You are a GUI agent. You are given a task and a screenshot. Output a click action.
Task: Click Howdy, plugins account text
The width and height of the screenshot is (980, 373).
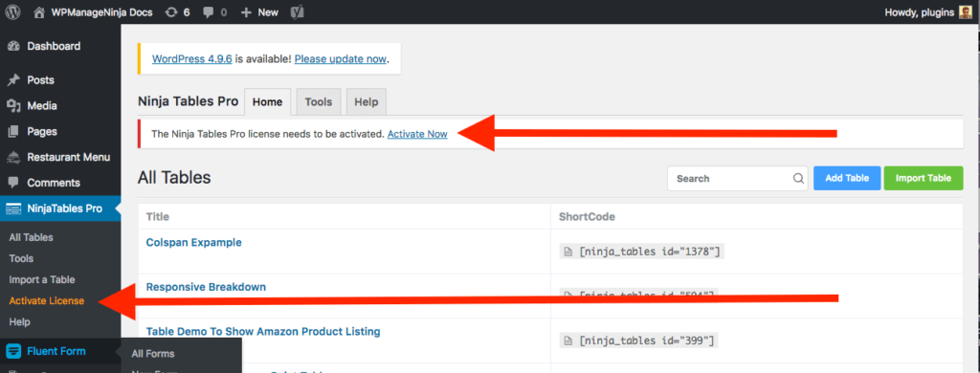coord(920,11)
